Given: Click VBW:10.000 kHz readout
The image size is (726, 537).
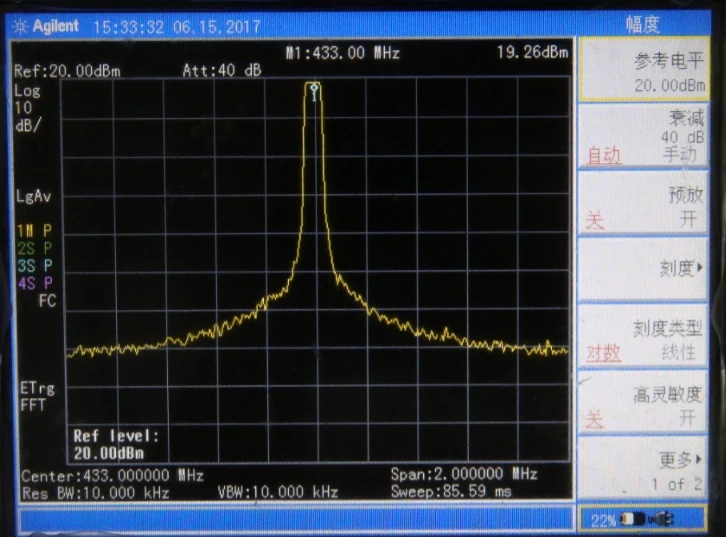Looking at the screenshot, I should tap(278, 492).
